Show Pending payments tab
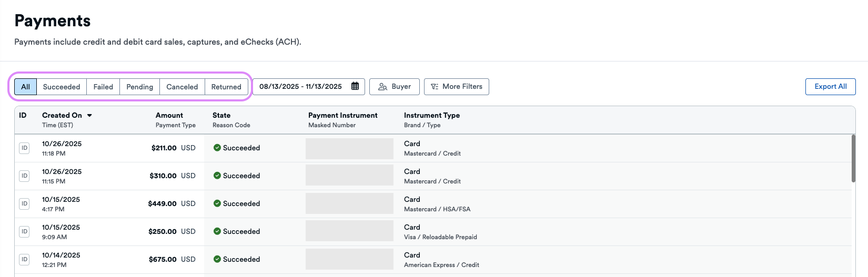 (x=139, y=87)
